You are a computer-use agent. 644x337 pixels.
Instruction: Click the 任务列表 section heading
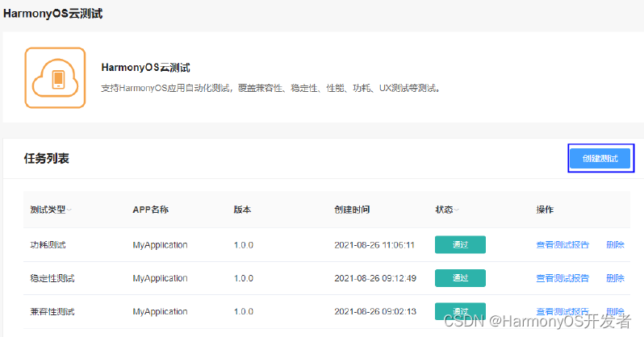(x=47, y=159)
